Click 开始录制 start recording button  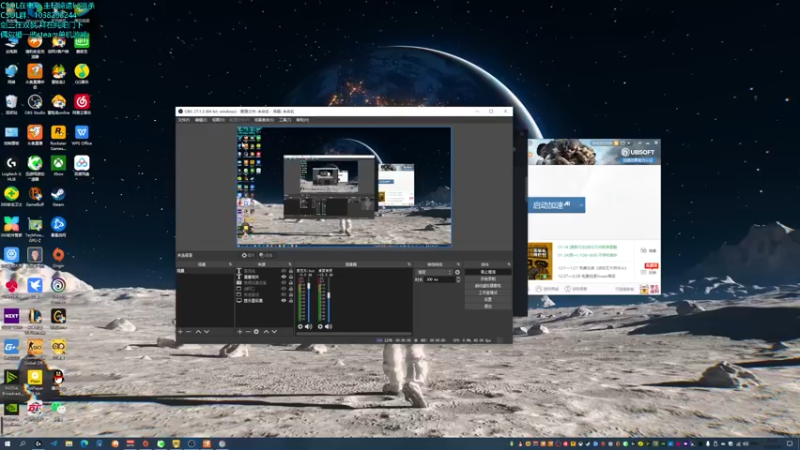point(488,279)
